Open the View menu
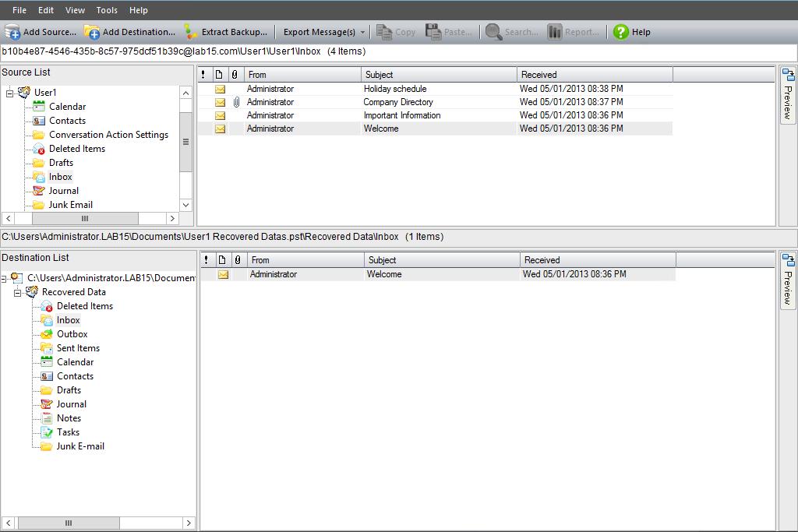 point(76,10)
